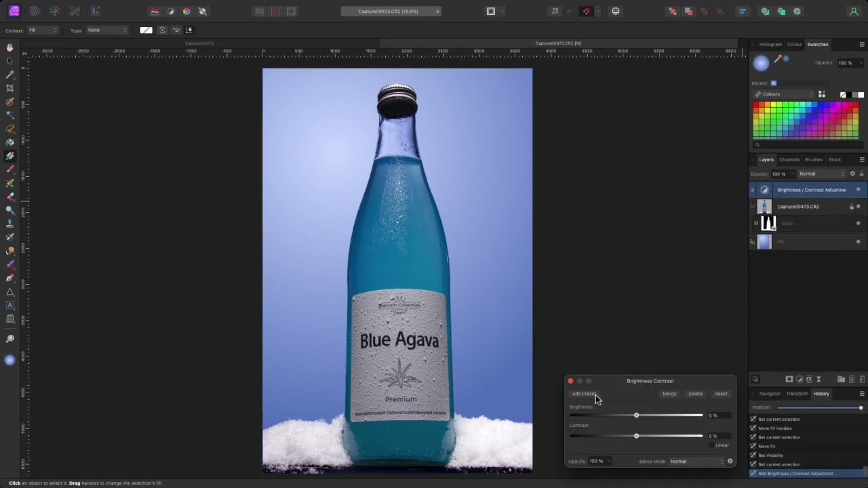The width and height of the screenshot is (868, 488).
Task: Click the colour picker eyedropper in Swatches
Action: coord(778,60)
